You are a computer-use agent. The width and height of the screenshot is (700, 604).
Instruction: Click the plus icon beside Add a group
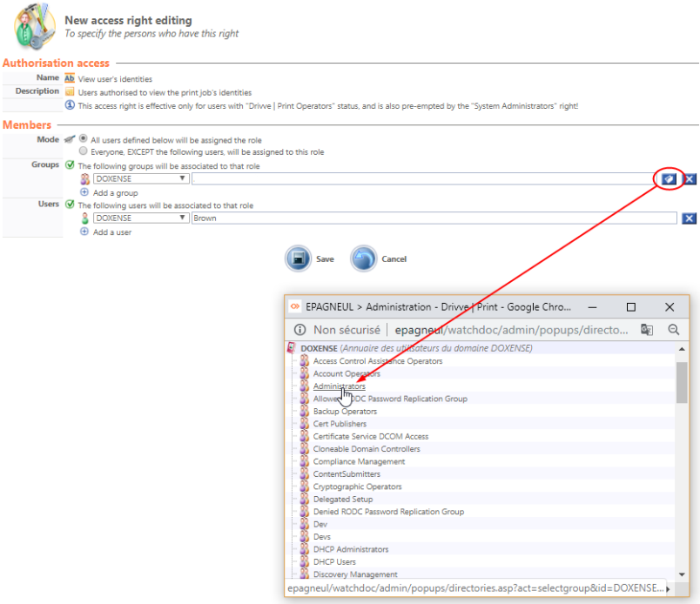pos(84,192)
